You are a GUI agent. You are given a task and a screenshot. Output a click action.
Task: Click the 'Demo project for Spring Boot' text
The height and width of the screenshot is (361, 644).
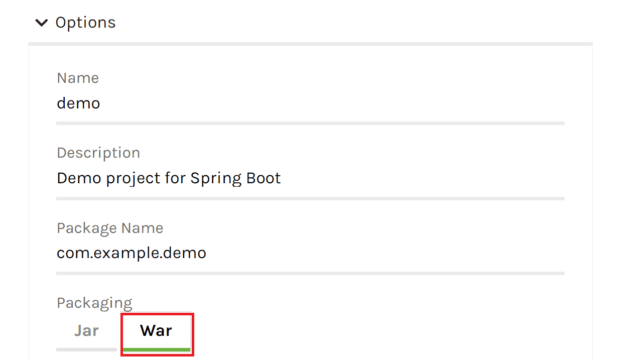click(x=169, y=178)
